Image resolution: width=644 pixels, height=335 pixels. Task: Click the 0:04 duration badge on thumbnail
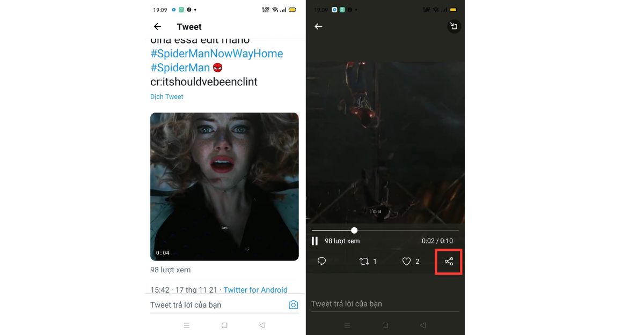(163, 253)
